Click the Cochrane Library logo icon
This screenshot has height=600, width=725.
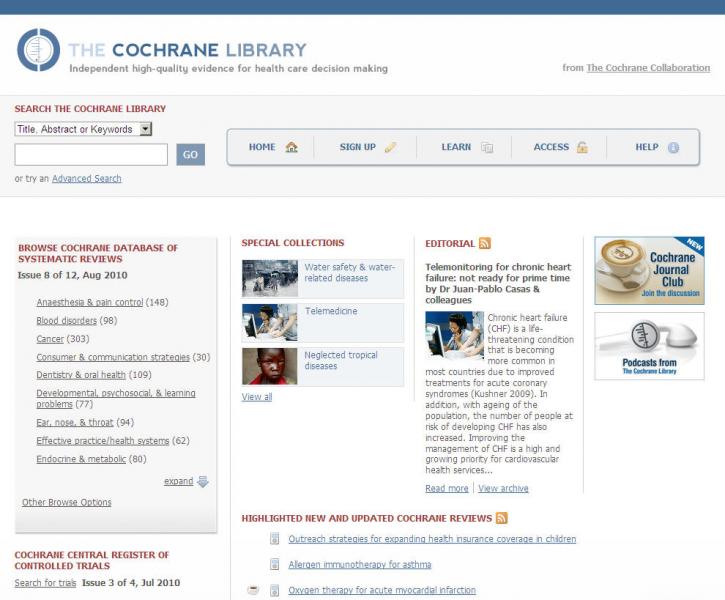click(x=38, y=50)
